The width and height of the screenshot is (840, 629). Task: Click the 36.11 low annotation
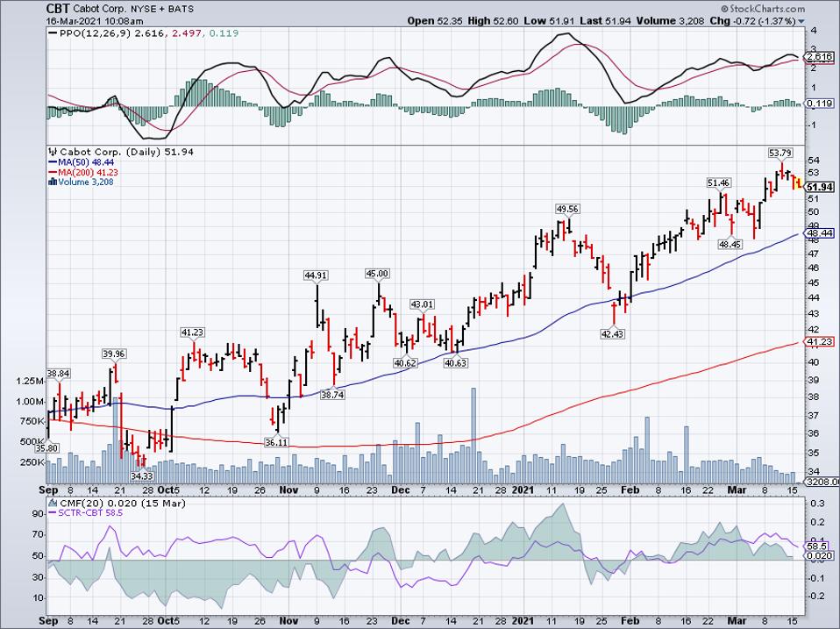[276, 442]
